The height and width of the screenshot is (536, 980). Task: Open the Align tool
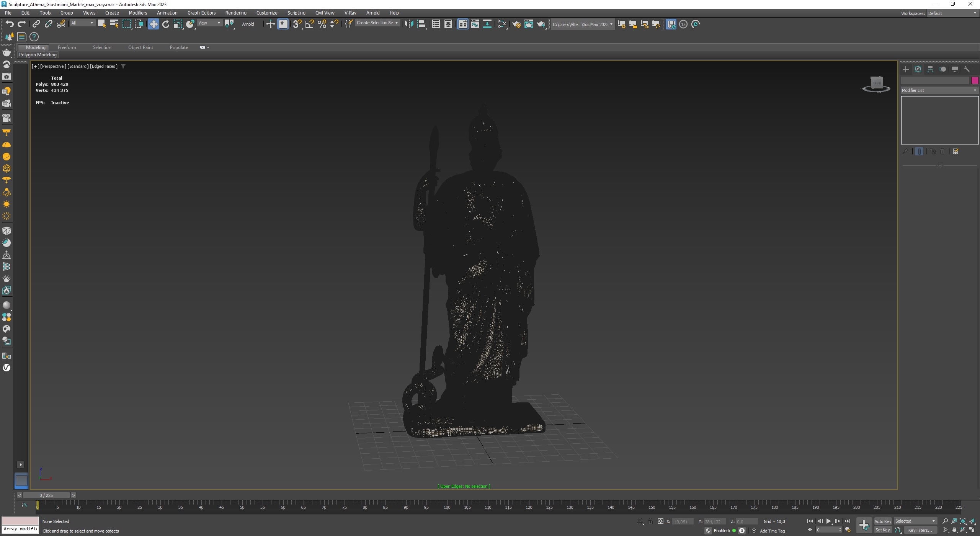(421, 24)
